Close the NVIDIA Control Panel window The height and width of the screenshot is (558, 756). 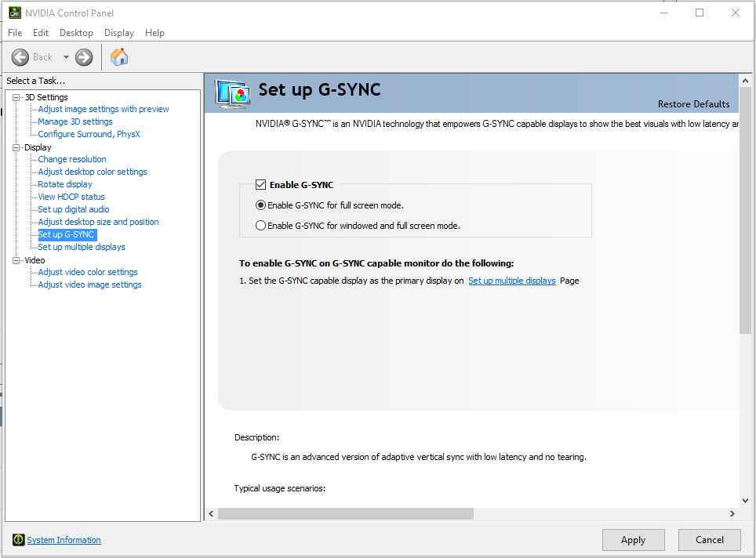[x=736, y=13]
